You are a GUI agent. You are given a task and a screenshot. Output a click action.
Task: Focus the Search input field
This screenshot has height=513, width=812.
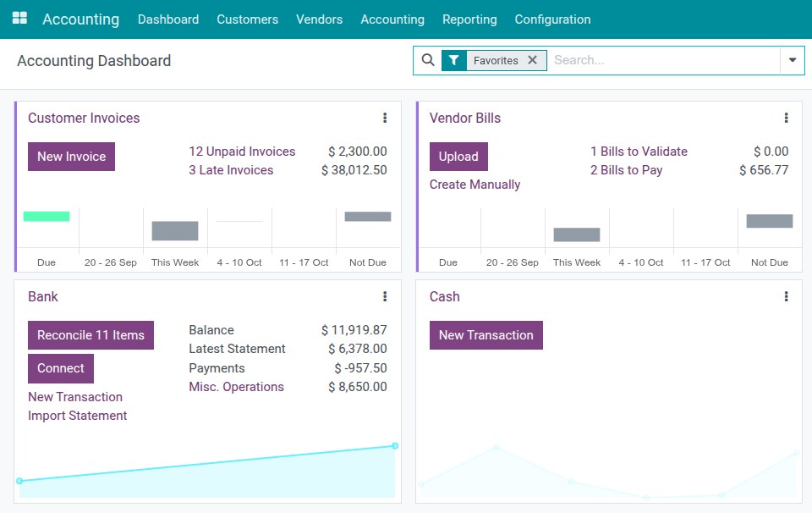[664, 60]
